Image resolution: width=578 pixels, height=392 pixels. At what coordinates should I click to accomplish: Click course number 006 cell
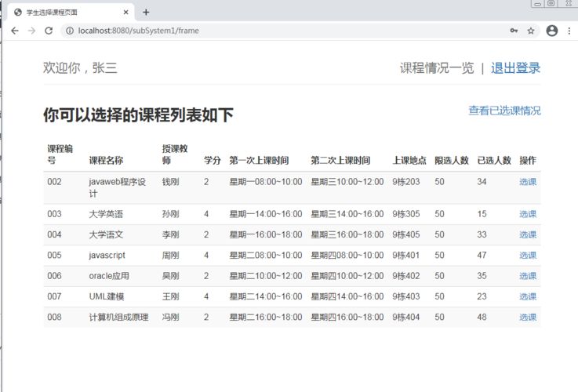(55, 276)
